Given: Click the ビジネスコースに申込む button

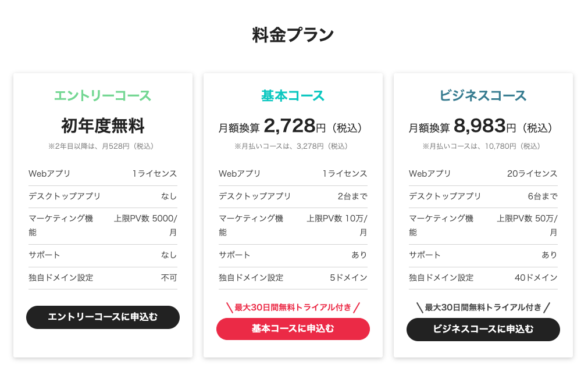Looking at the screenshot, I should point(483,330).
